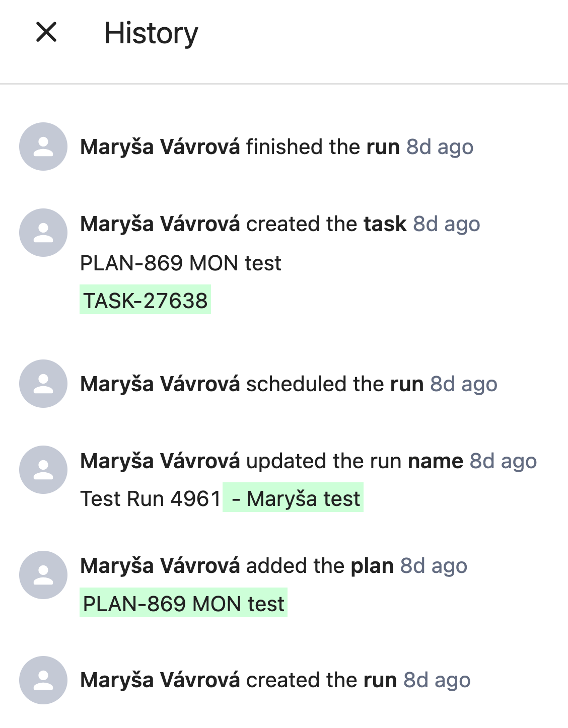Open the TASK-27638 highlighted link
The width and height of the screenshot is (568, 728).
tap(145, 300)
